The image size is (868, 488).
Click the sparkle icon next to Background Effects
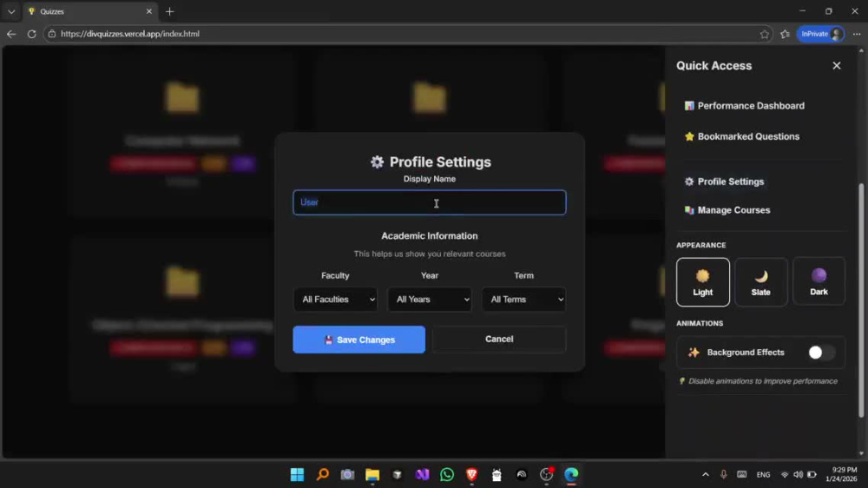(x=694, y=353)
